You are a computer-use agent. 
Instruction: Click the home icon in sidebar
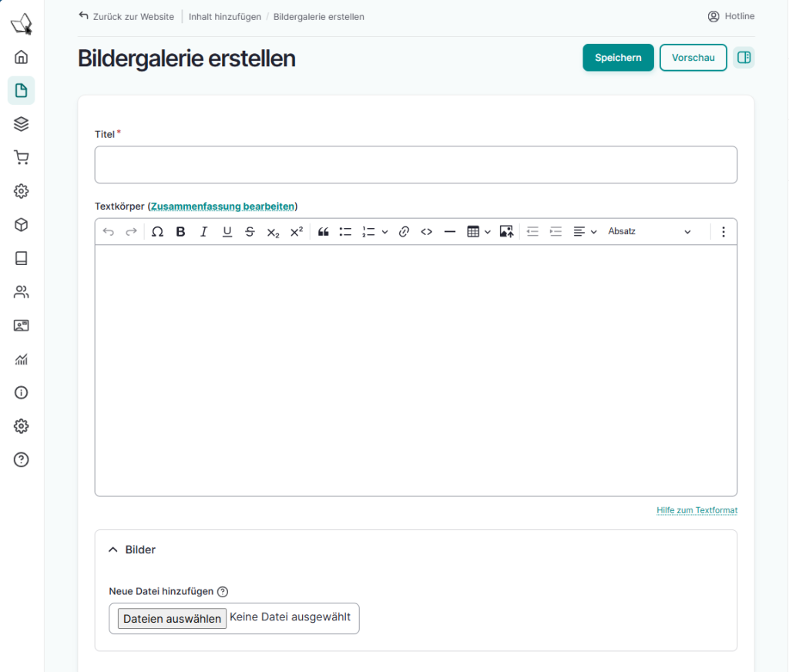(22, 57)
